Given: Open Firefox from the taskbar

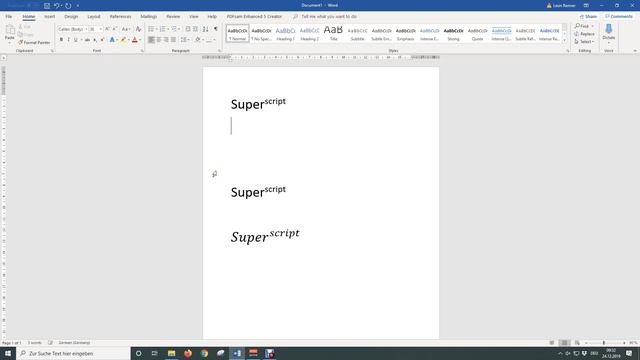Looking at the screenshot, I should click(188, 353).
